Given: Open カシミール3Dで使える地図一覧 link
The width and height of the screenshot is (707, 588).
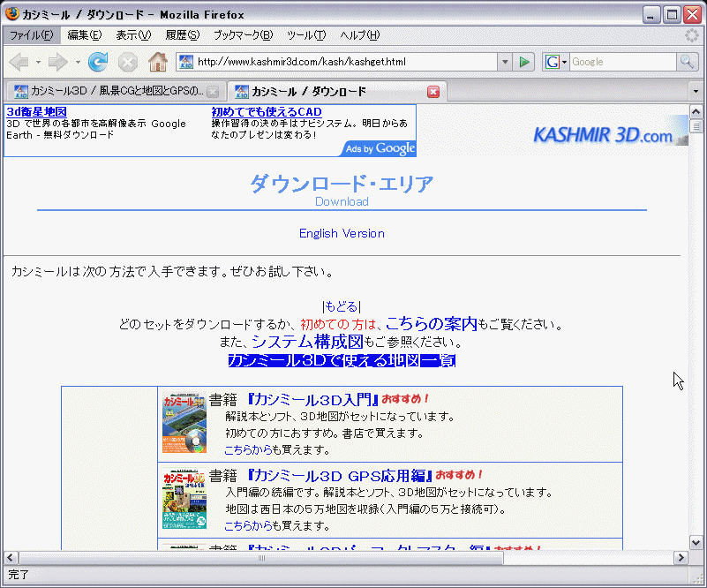Looking at the screenshot, I should click(x=342, y=360).
